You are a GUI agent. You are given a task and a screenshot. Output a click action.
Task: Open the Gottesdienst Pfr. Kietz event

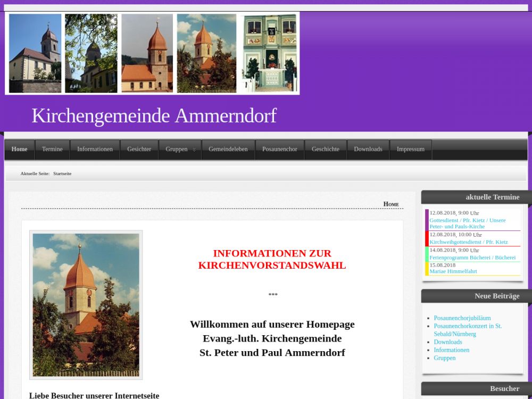point(467,223)
